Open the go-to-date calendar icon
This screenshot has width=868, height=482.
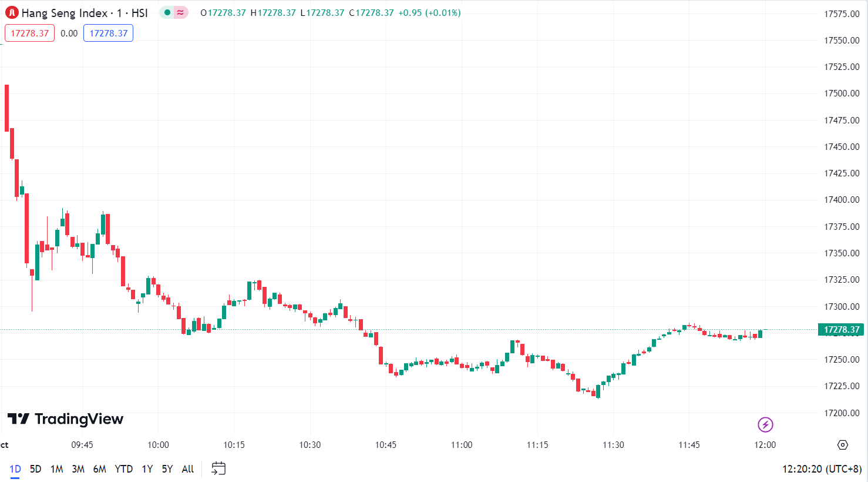[x=218, y=468]
